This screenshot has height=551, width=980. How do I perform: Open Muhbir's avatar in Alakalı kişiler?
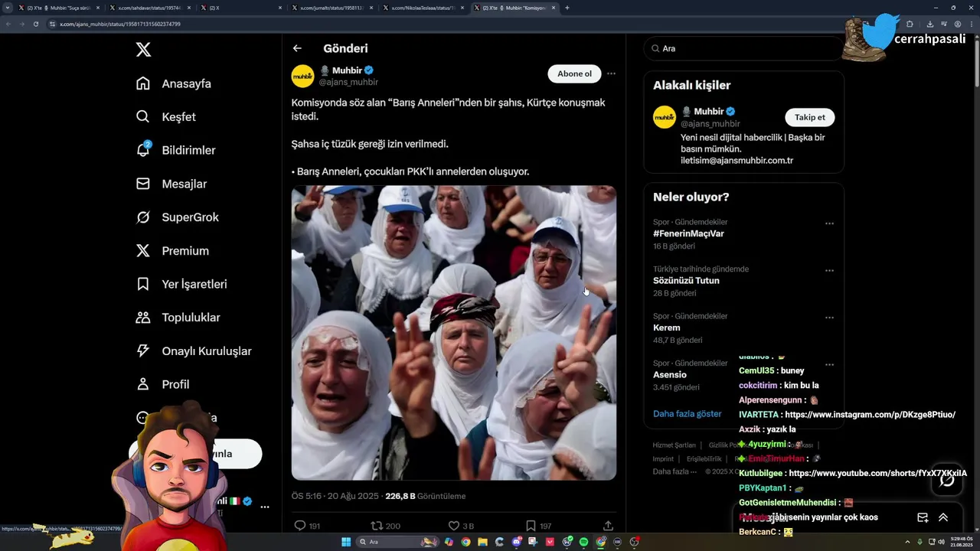pyautogui.click(x=665, y=117)
